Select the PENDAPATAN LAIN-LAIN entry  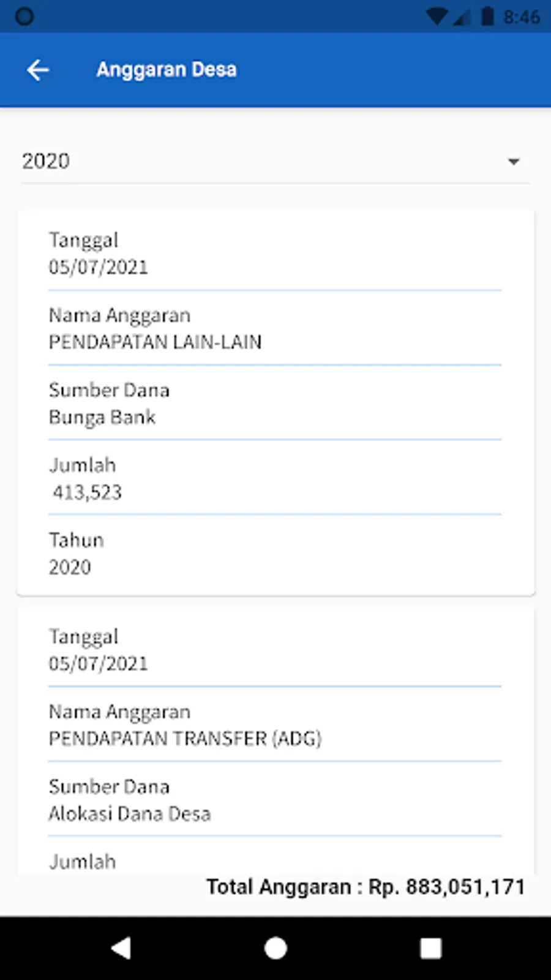155,341
